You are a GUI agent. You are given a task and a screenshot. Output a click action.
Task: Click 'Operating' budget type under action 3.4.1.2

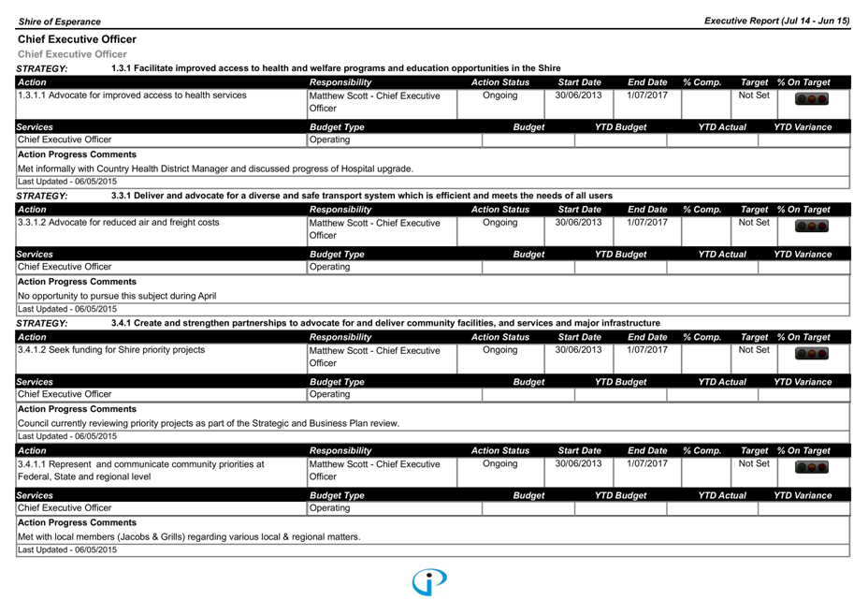[x=329, y=394]
